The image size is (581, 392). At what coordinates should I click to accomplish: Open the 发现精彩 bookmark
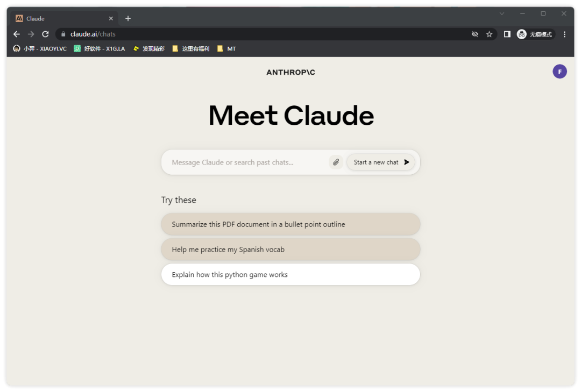(x=148, y=48)
